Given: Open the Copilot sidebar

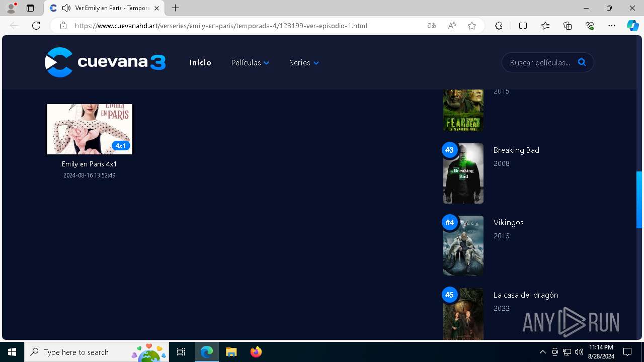Looking at the screenshot, I should click(x=633, y=26).
